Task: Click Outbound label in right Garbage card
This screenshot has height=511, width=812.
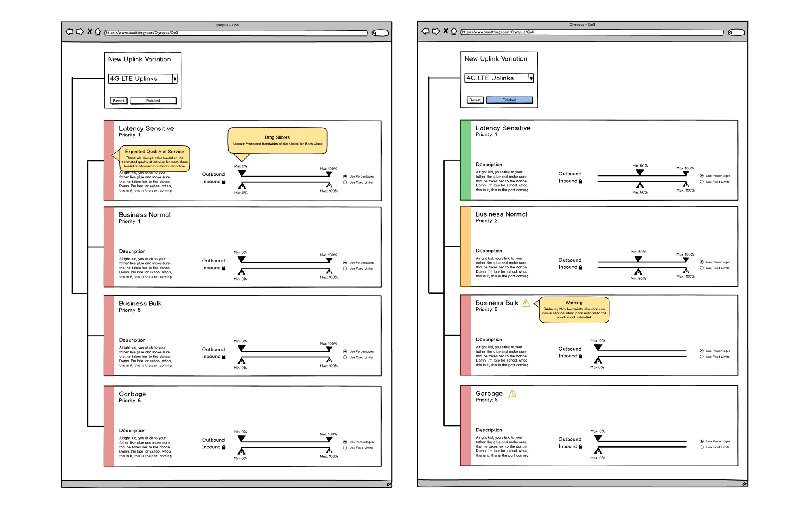Action: pos(570,440)
